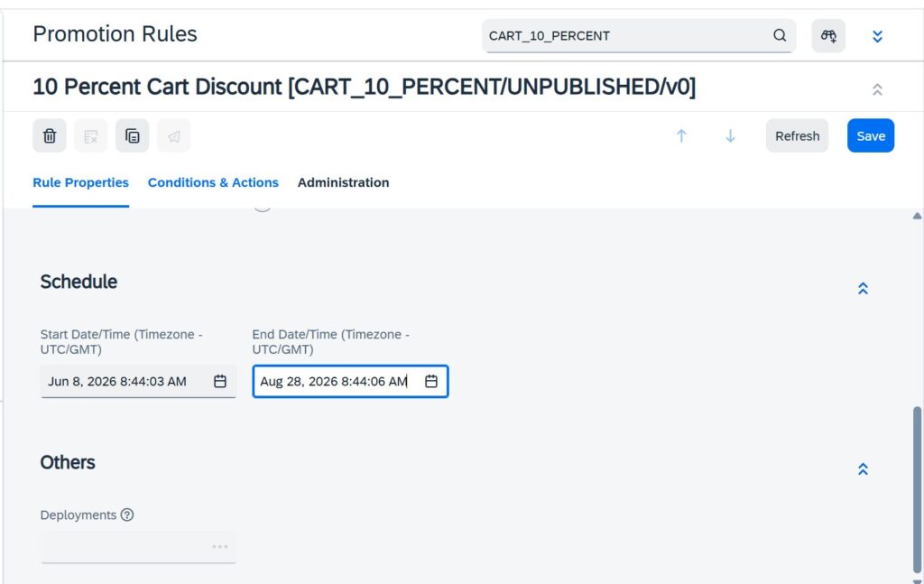Collapse the Schedule section
This screenshot has width=924, height=584.
pos(863,288)
